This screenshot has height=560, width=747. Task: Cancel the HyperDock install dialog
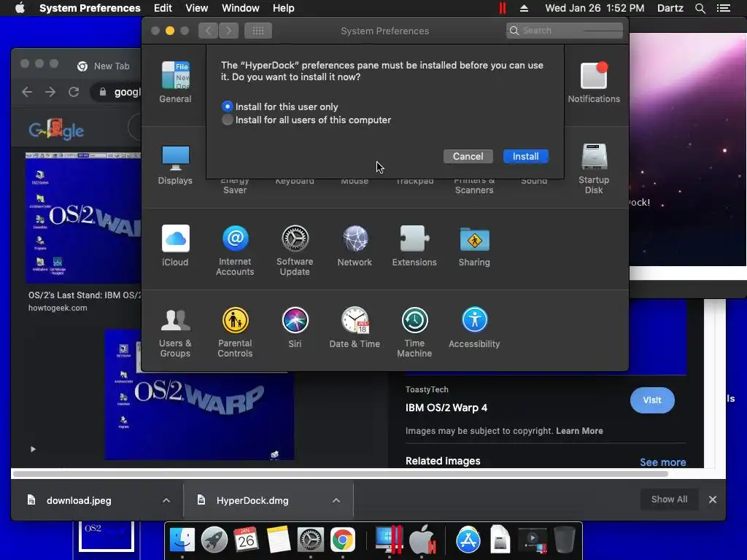468,156
